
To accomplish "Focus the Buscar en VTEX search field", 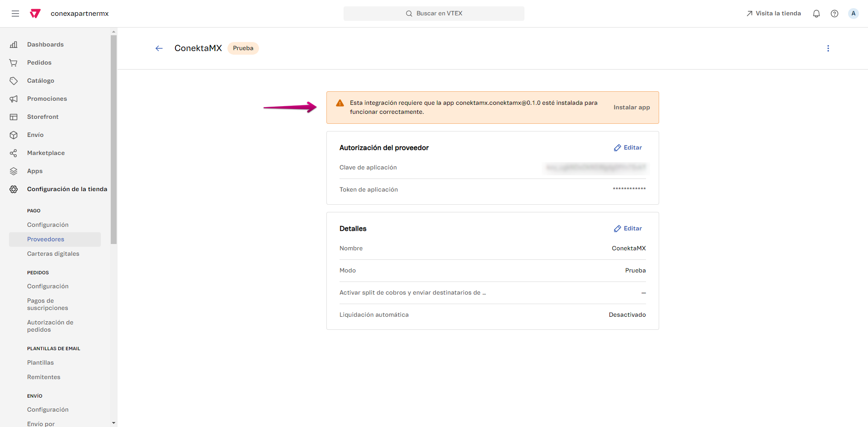I will tap(434, 14).
